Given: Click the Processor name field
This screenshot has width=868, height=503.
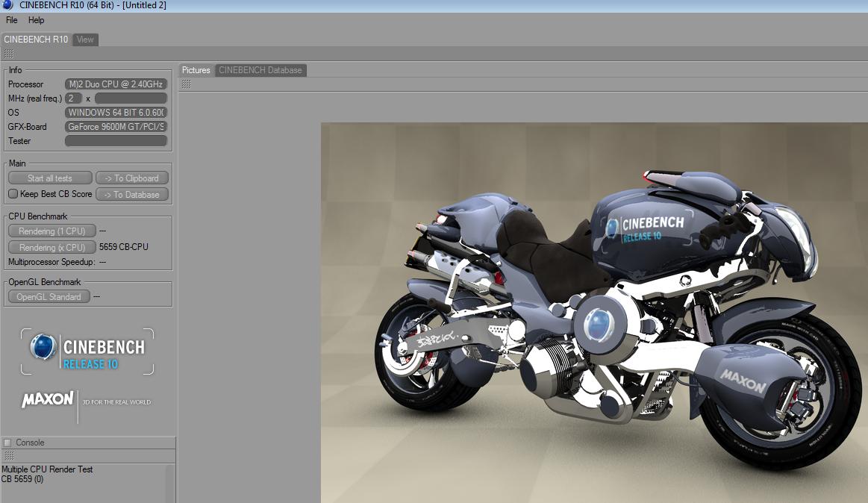Looking at the screenshot, I should [116, 84].
